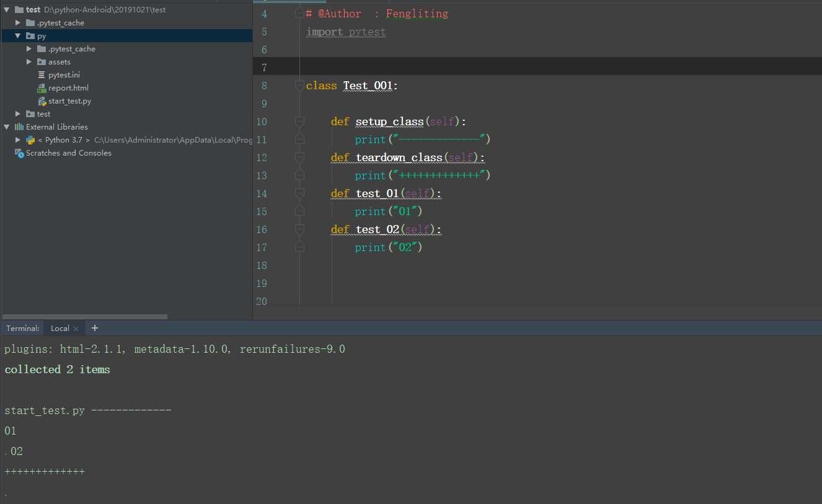Click the report.html file icon
This screenshot has height=504, width=822.
point(42,87)
